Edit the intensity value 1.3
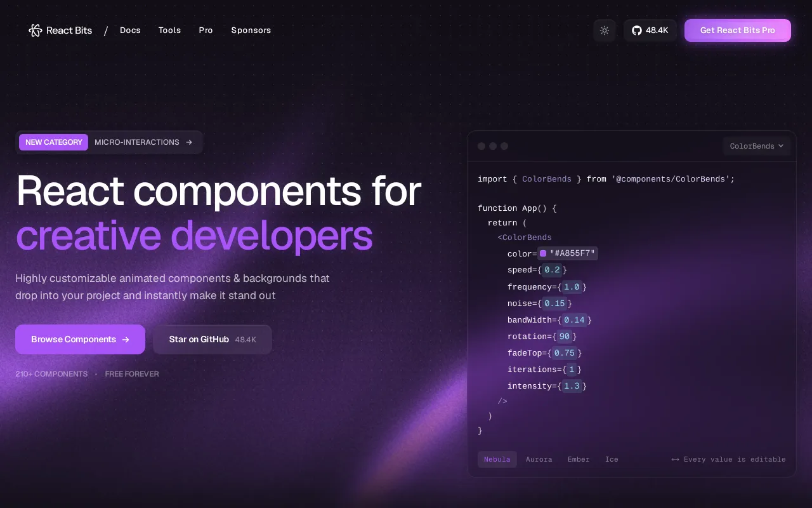This screenshot has width=812, height=508. (x=572, y=386)
